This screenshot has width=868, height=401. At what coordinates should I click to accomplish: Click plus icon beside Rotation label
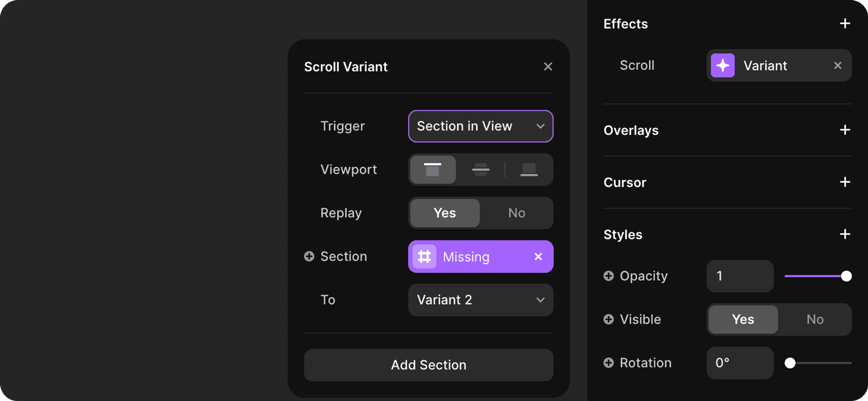(x=608, y=363)
